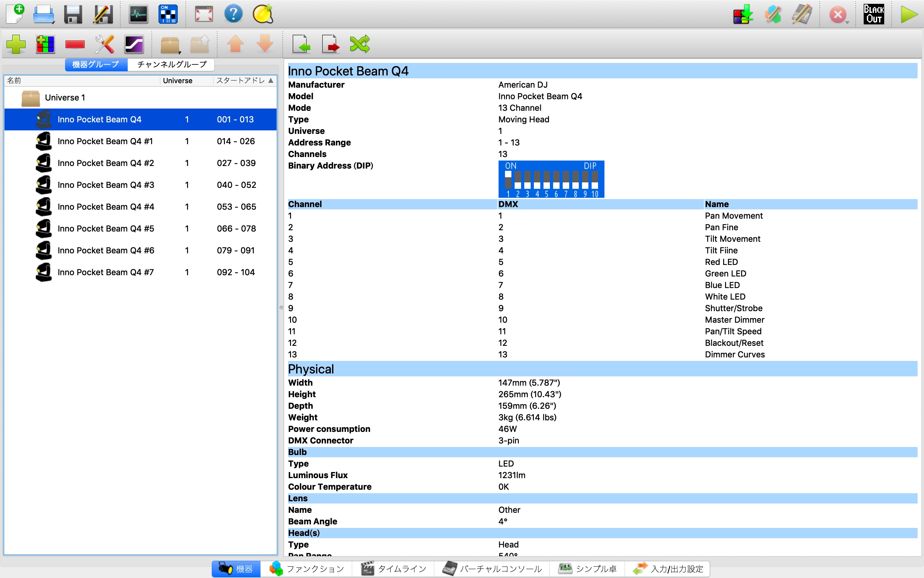The image size is (924, 578).
Task: Click the 機器 bottom tab
Action: click(236, 569)
